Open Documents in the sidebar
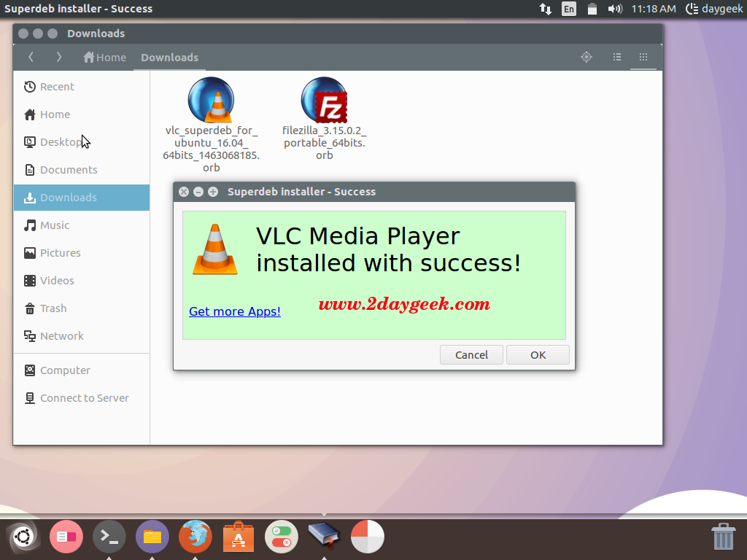The image size is (747, 560). (82, 169)
